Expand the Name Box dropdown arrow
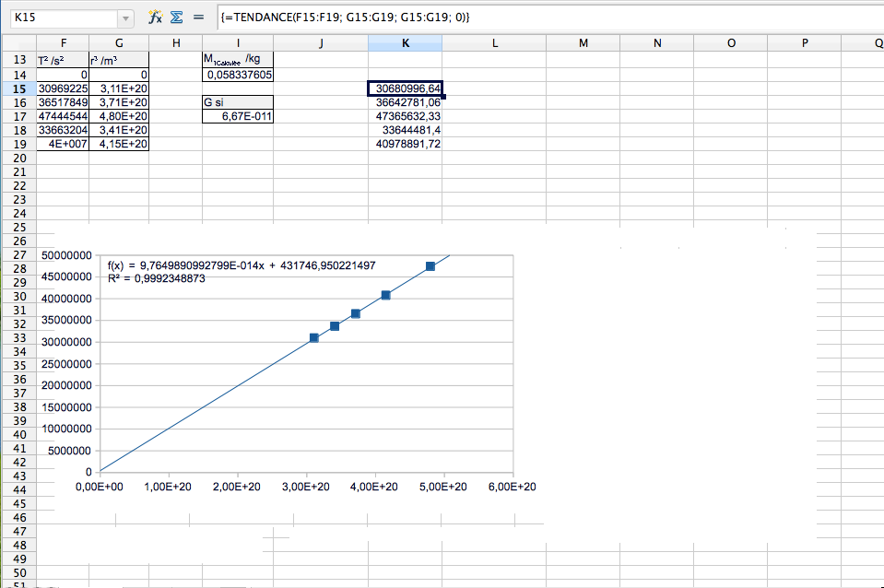 [125, 18]
